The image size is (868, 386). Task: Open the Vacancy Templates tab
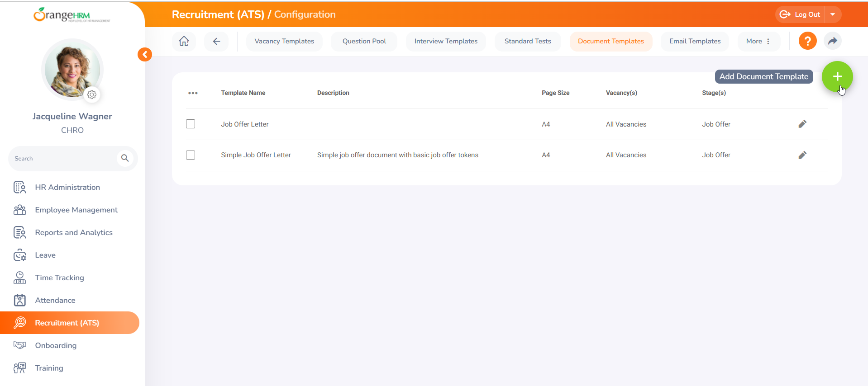tap(284, 41)
